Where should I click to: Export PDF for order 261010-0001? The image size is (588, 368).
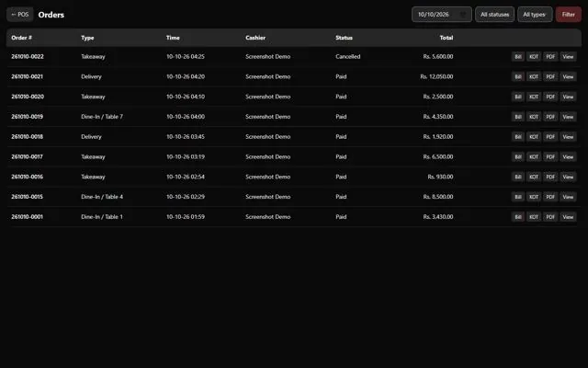click(x=550, y=217)
